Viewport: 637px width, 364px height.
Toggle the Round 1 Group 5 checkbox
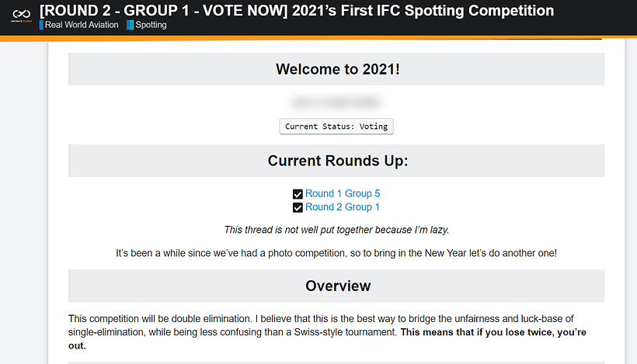[x=298, y=194]
